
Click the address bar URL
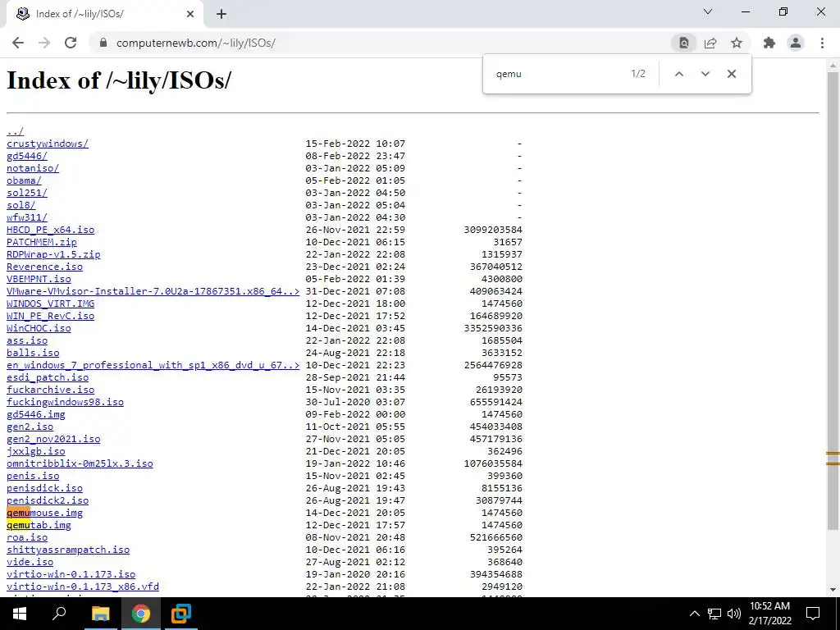(x=195, y=43)
